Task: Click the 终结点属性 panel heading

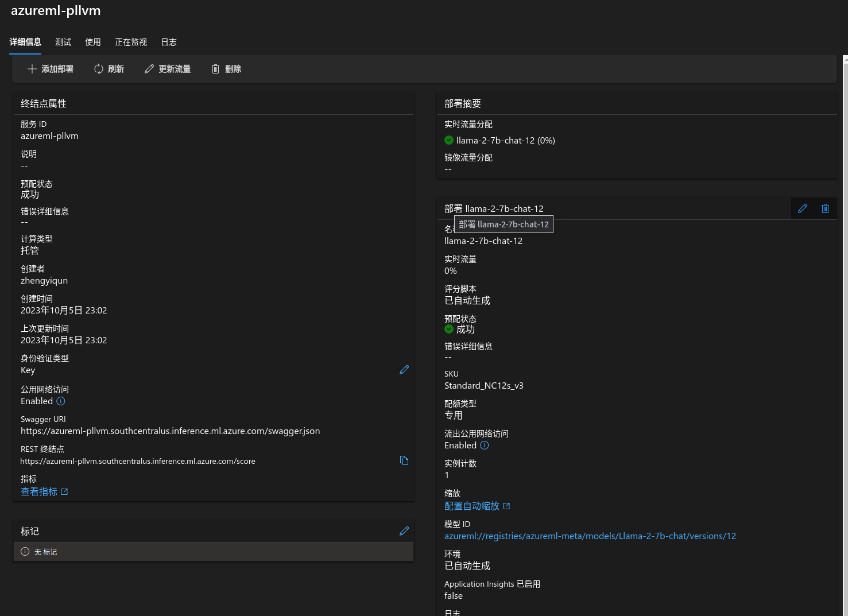Action: [44, 103]
